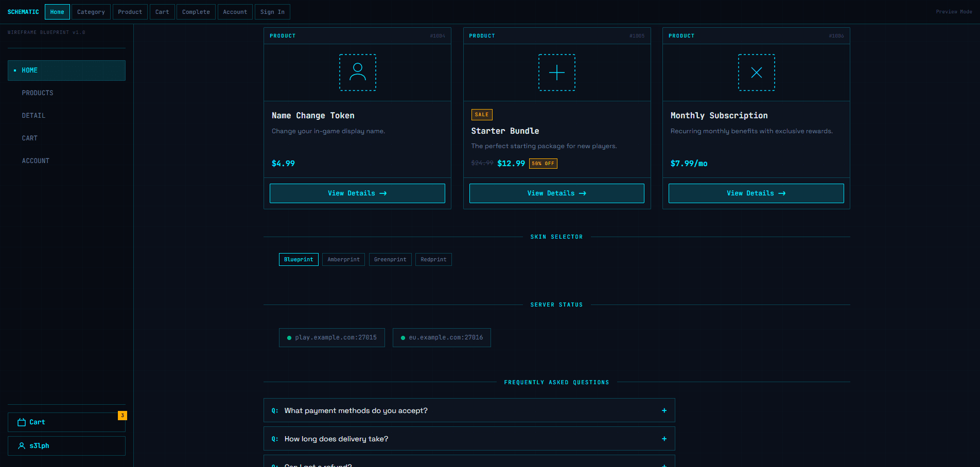Click the $7.99/mo price

pos(689,164)
